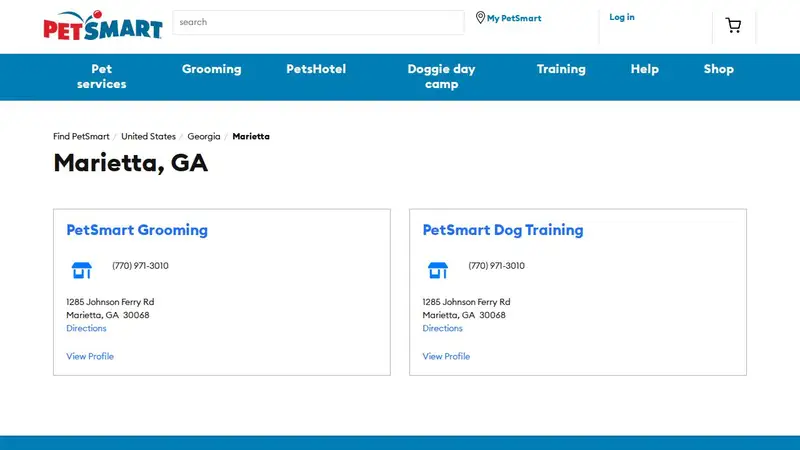Image resolution: width=800 pixels, height=450 pixels.
Task: Click the Marietta breadcrumb
Action: click(x=251, y=136)
